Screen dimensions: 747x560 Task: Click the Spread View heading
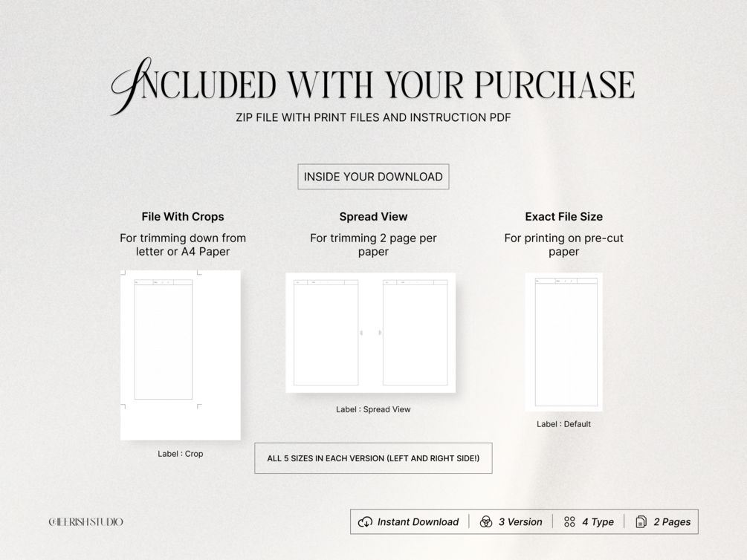pyautogui.click(x=373, y=217)
